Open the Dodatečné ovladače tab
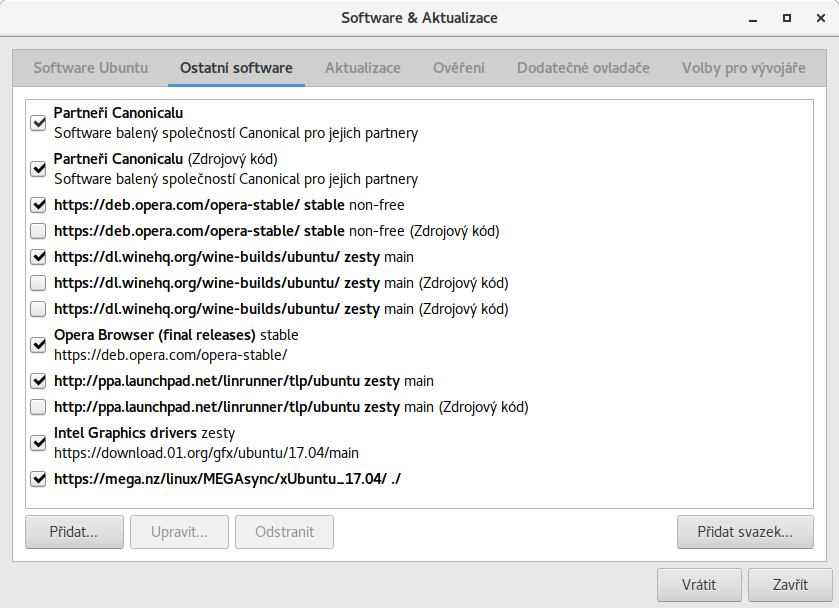Image resolution: width=839 pixels, height=608 pixels. 583,68
